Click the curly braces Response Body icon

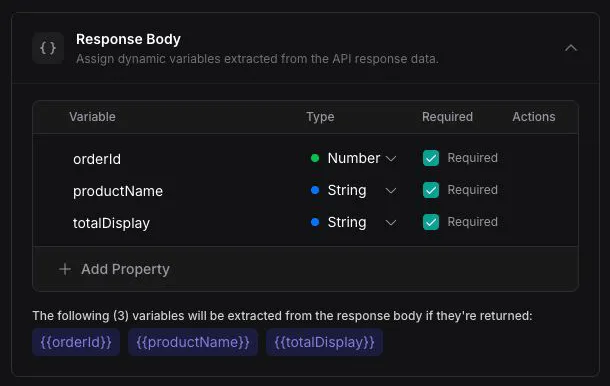coord(48,48)
